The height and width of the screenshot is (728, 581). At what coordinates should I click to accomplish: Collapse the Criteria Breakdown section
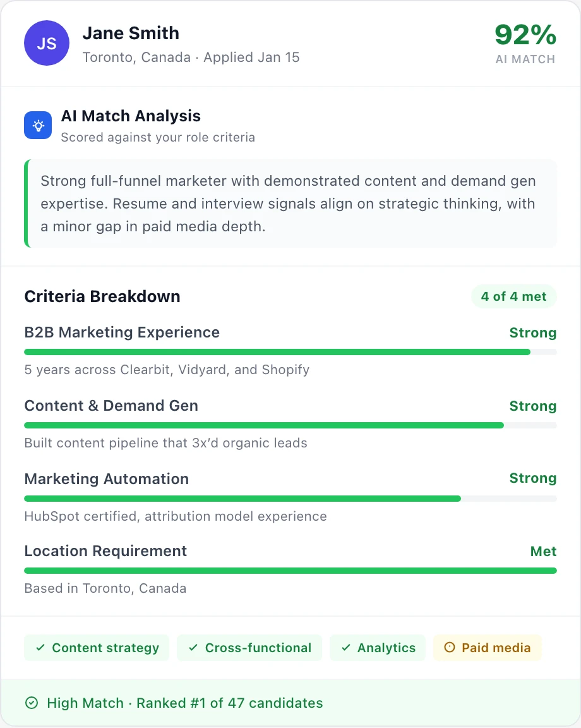point(102,296)
